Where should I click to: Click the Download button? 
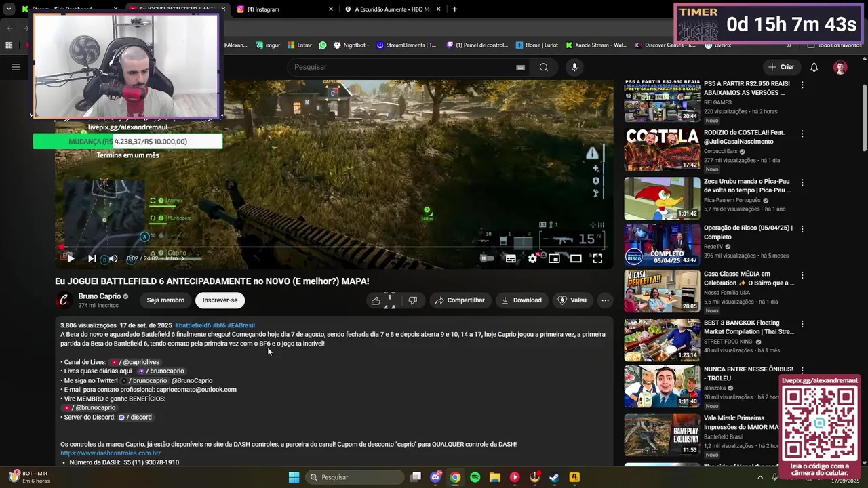click(521, 300)
